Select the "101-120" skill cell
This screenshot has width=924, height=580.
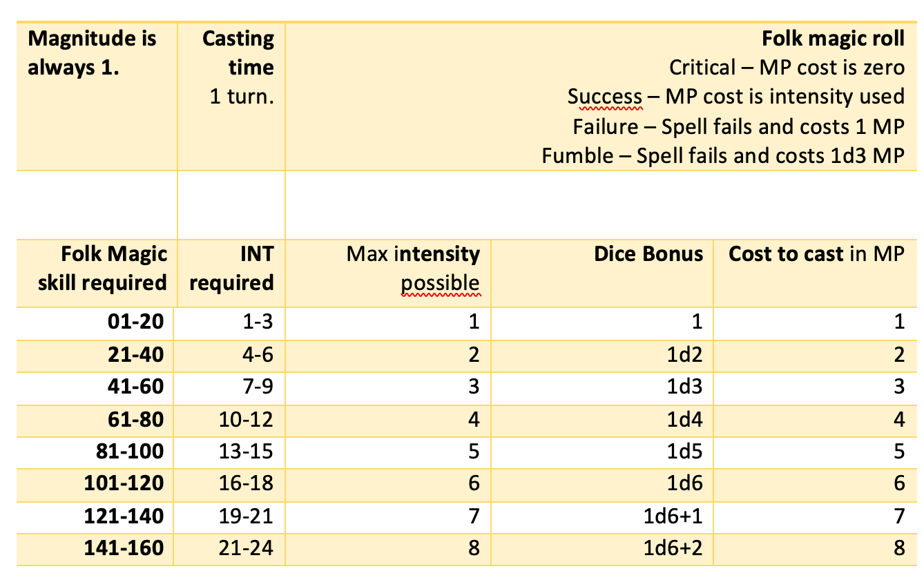point(124,483)
